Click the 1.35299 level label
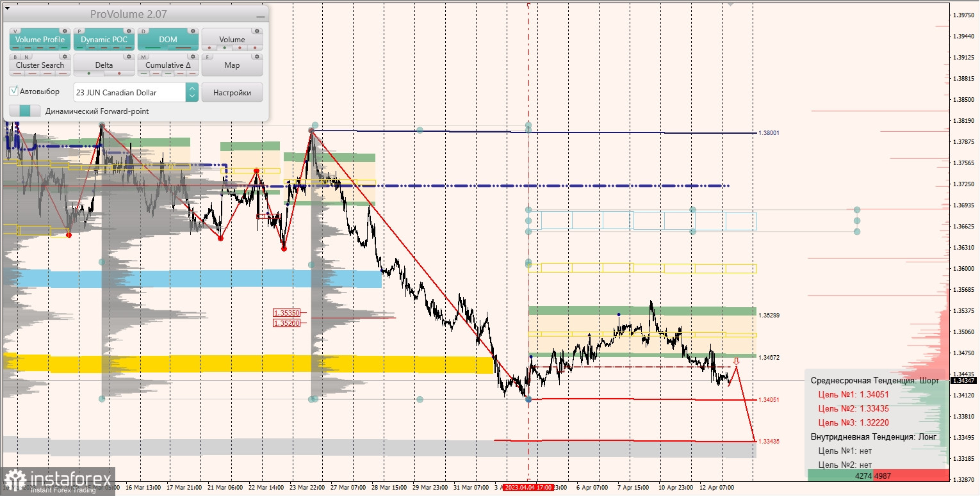Viewport: 980px width, 496px height. pos(769,315)
